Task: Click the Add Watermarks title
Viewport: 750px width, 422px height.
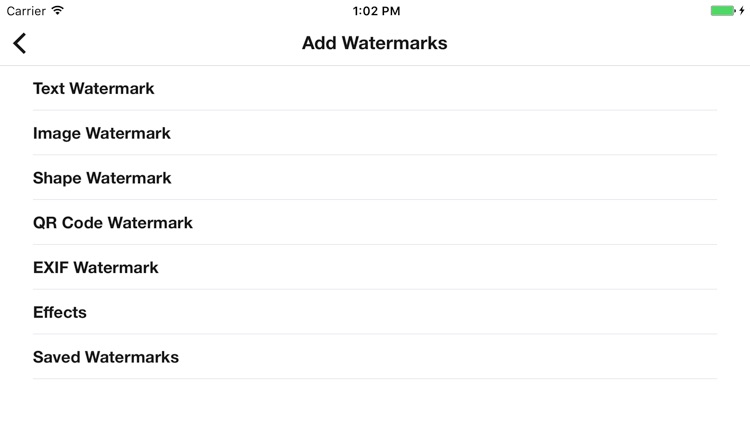Action: (375, 43)
